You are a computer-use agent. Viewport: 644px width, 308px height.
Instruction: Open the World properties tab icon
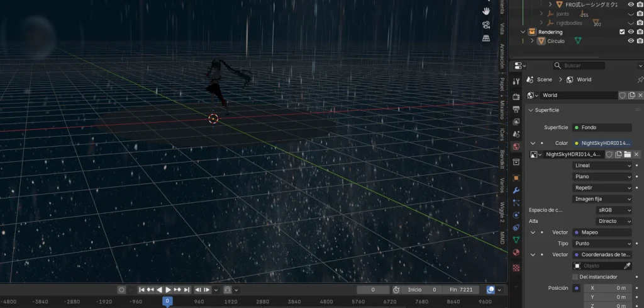point(516,146)
